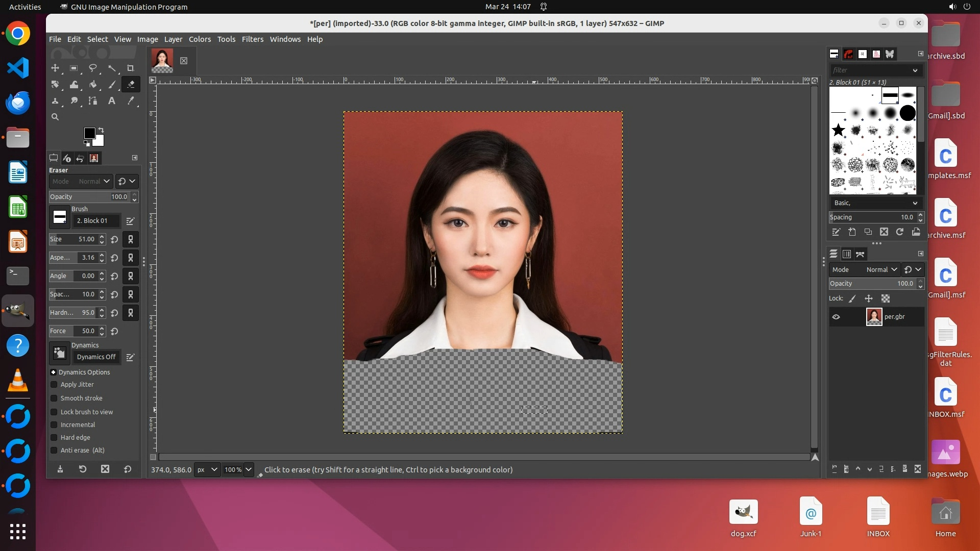
Task: Enable the Smooth stroke checkbox
Action: 54,398
